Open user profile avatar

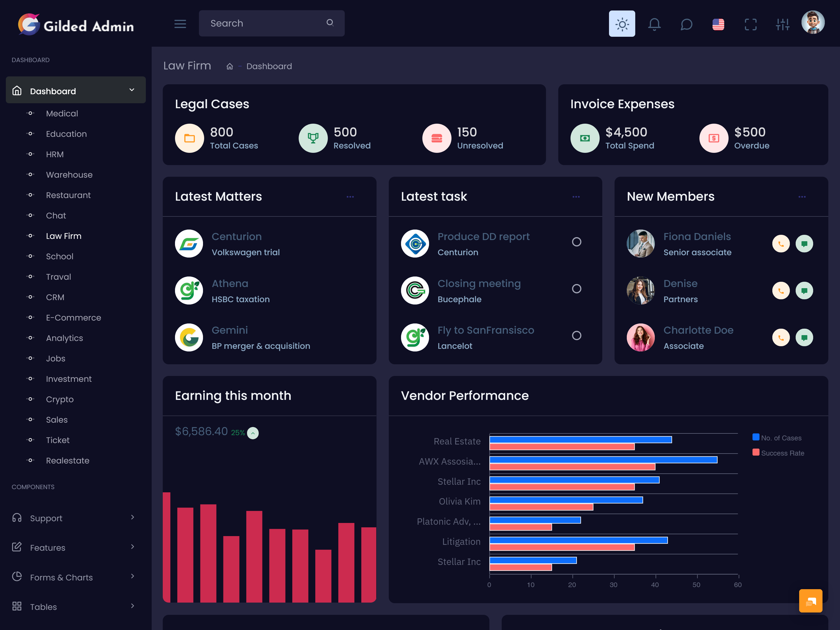(813, 23)
